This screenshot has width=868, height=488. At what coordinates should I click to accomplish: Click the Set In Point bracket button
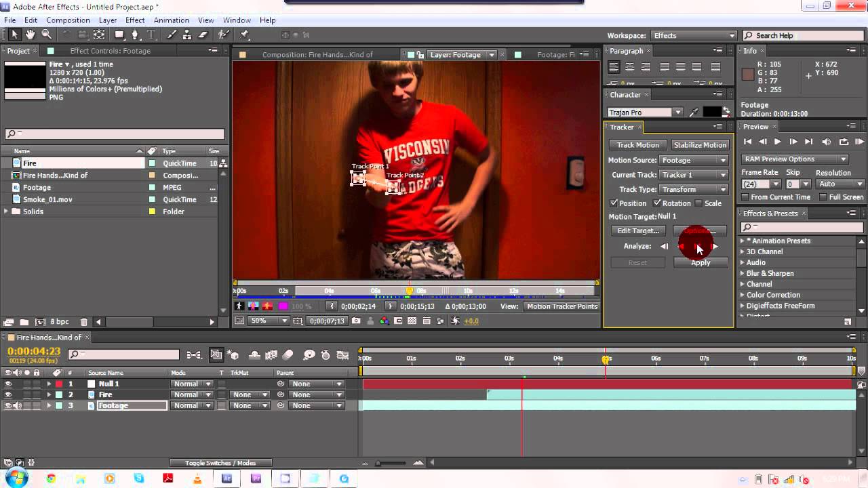pos(332,306)
